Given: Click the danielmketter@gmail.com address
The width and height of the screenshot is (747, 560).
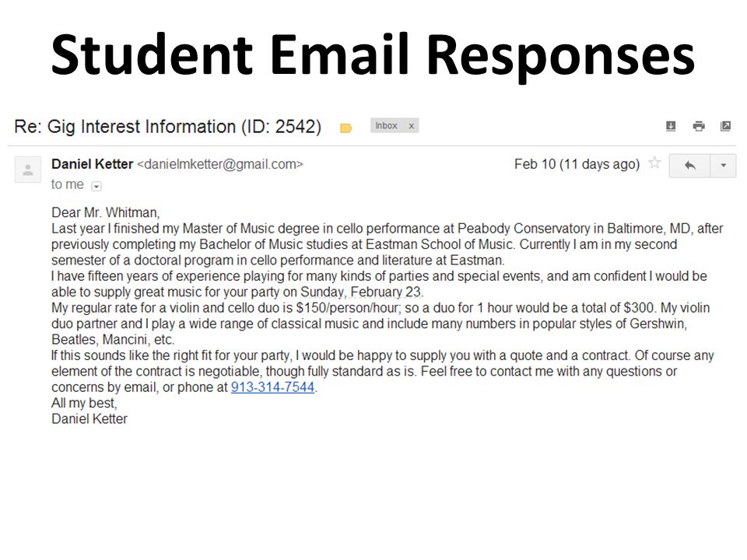Looking at the screenshot, I should coord(220,164).
